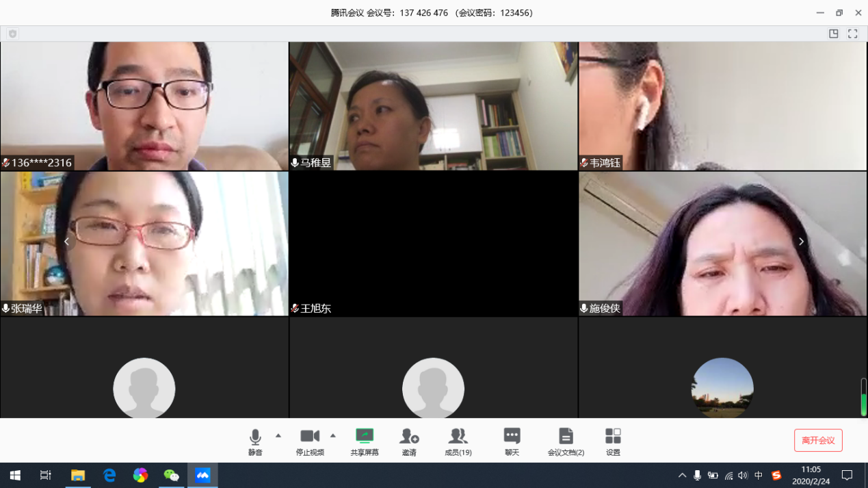Screen dimensions: 868x488
Task: Check battery status in system tray
Action: click(713, 475)
